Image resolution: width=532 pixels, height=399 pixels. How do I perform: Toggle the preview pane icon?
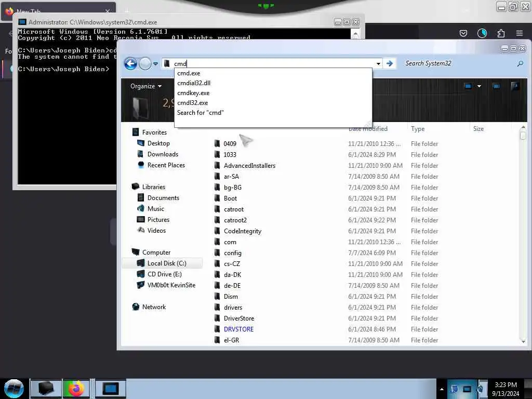tap(496, 86)
